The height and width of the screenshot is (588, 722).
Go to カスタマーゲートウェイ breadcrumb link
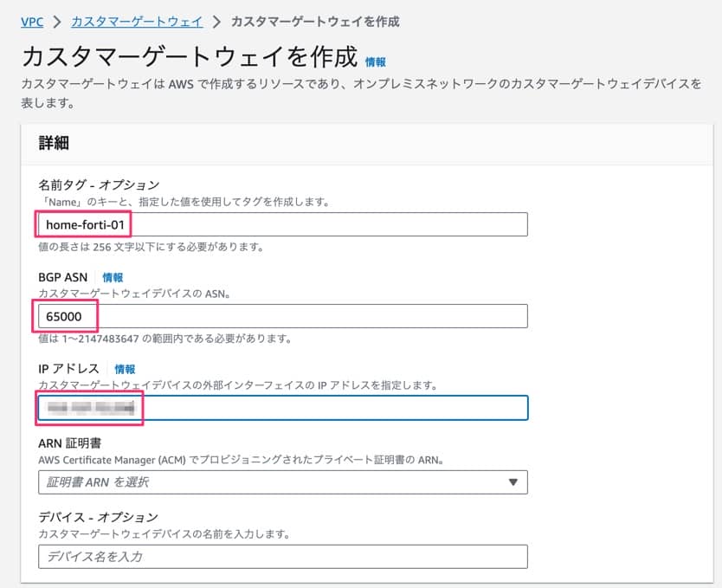pyautogui.click(x=137, y=22)
